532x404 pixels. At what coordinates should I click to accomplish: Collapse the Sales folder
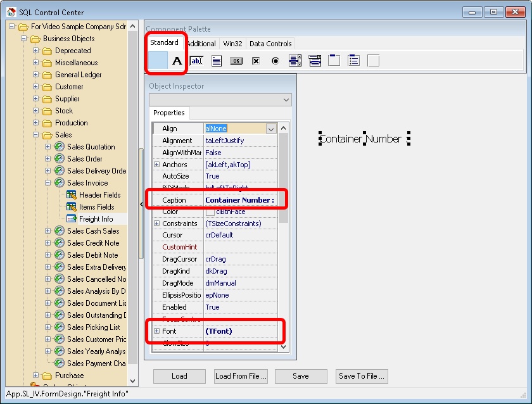point(36,135)
